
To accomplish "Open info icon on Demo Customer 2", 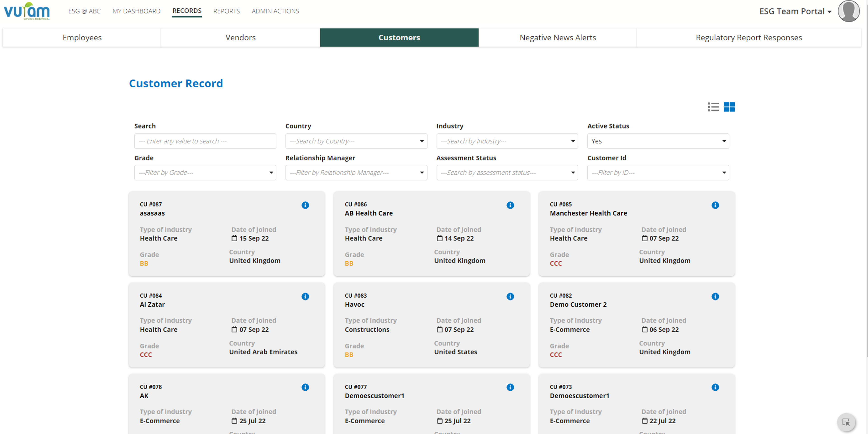I will pyautogui.click(x=715, y=296).
